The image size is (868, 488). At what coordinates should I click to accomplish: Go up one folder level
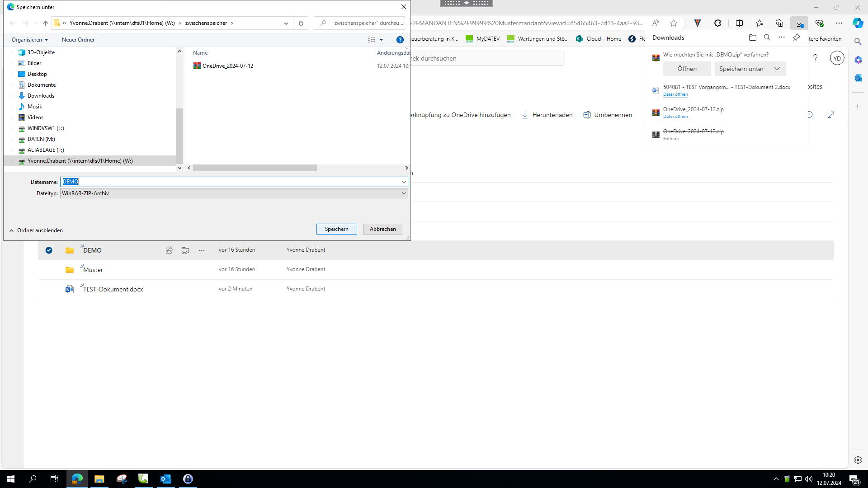tap(45, 23)
